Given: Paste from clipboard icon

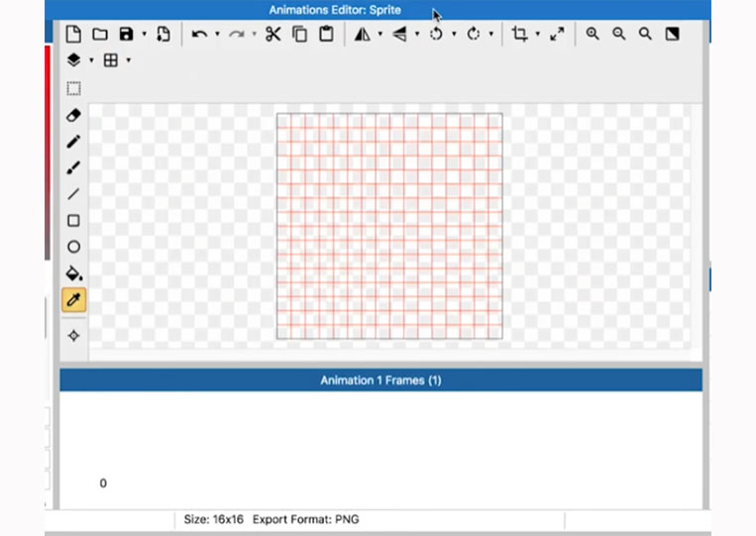Looking at the screenshot, I should tap(326, 34).
